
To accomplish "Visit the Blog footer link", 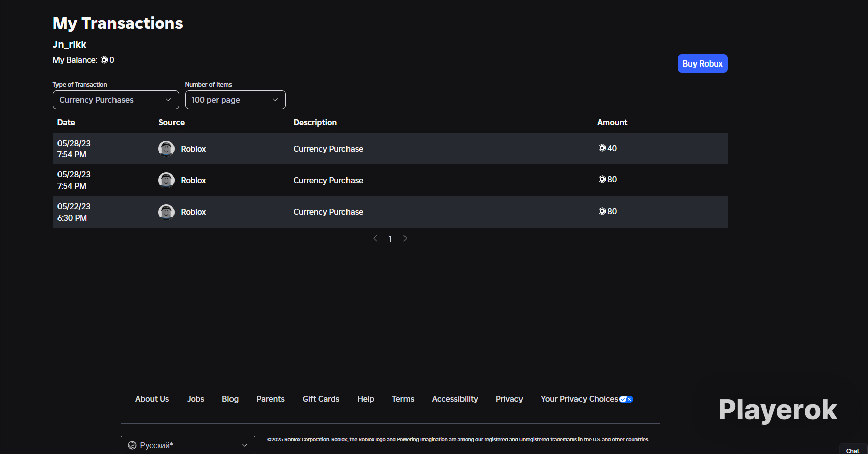I will [230, 399].
